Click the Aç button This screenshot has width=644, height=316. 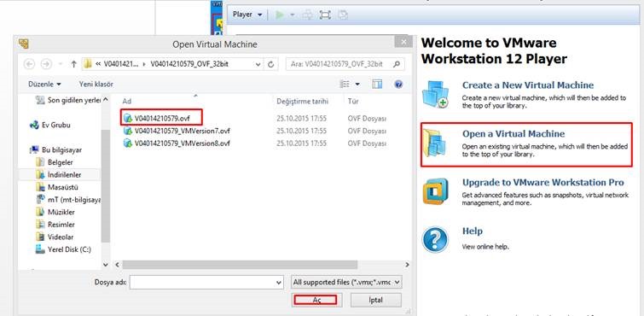coord(316,300)
